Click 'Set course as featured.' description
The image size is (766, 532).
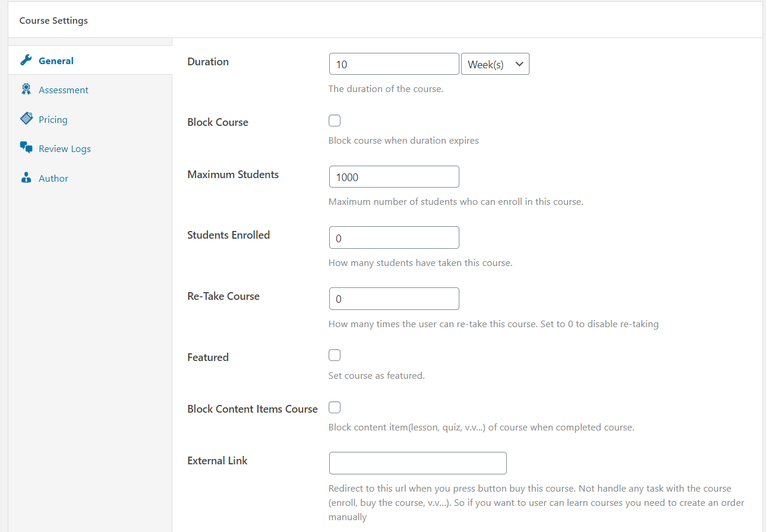pyautogui.click(x=376, y=376)
